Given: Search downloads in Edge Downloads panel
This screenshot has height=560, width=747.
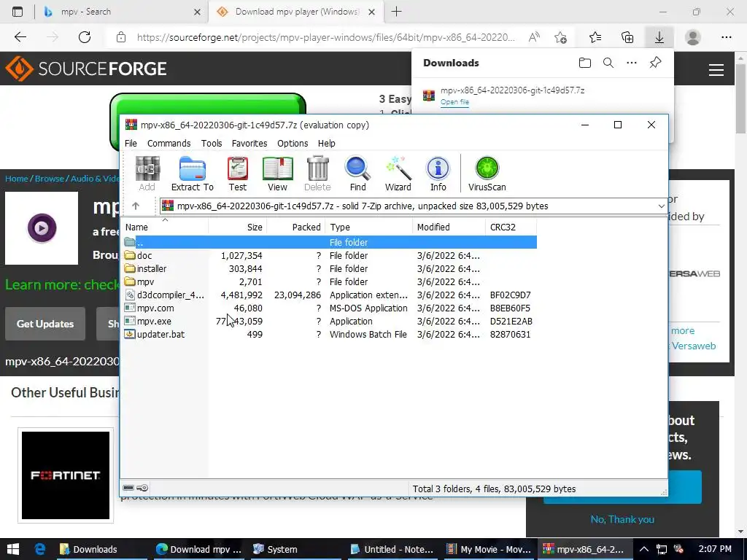Looking at the screenshot, I should pos(608,63).
